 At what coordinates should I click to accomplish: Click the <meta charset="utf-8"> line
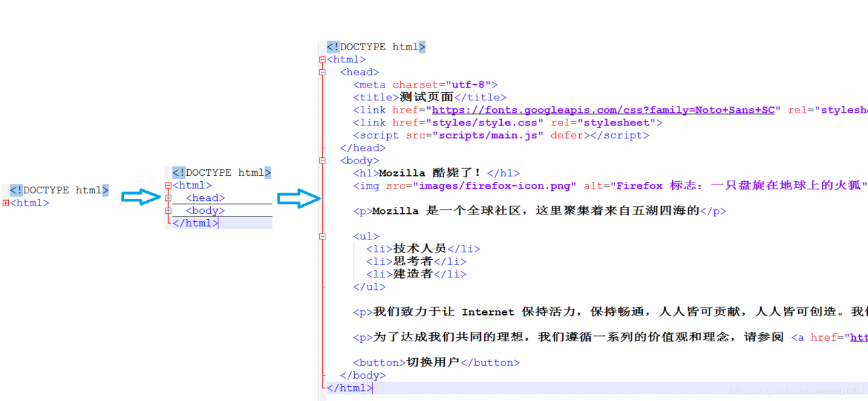click(425, 85)
